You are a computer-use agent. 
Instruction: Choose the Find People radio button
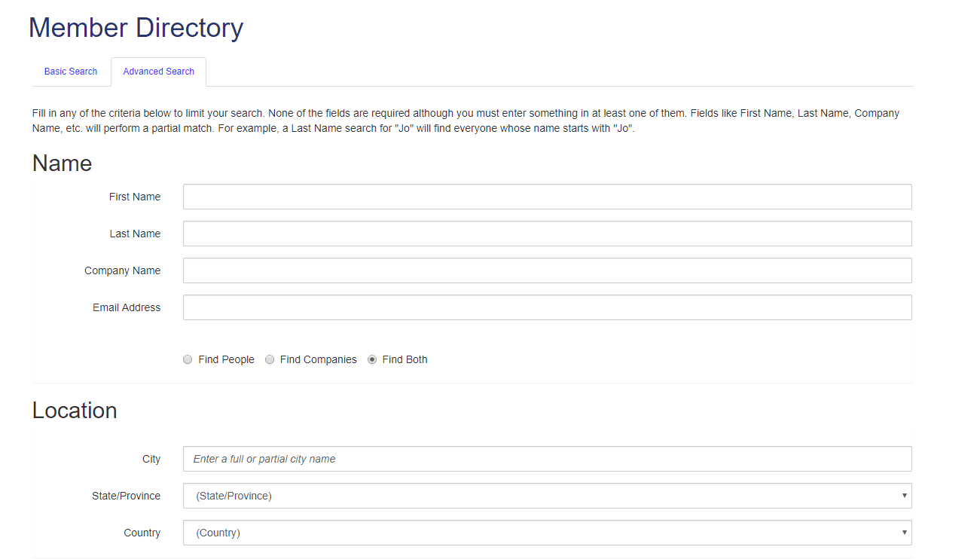188,360
